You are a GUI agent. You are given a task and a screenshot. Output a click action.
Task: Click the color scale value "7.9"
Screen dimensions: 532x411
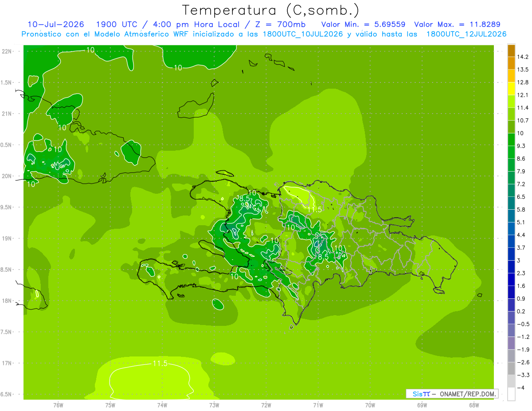(x=522, y=171)
